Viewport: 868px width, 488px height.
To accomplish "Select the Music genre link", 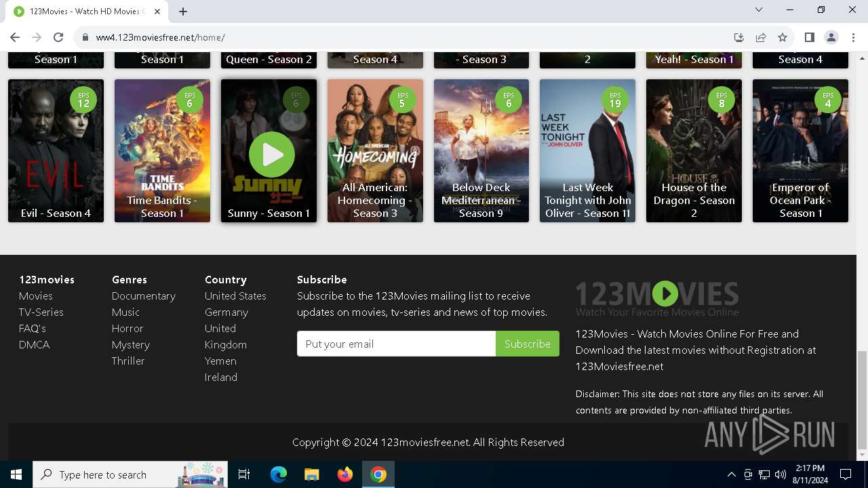I will (x=125, y=312).
